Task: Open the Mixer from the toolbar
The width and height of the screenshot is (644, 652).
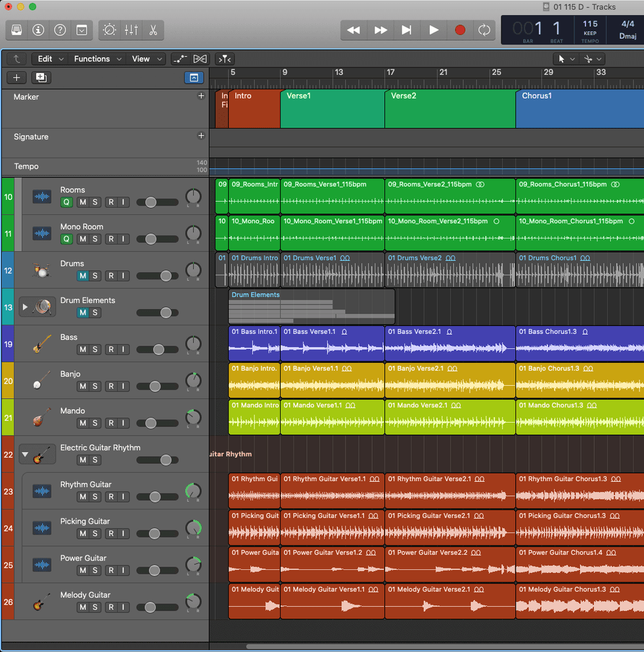Action: (131, 30)
